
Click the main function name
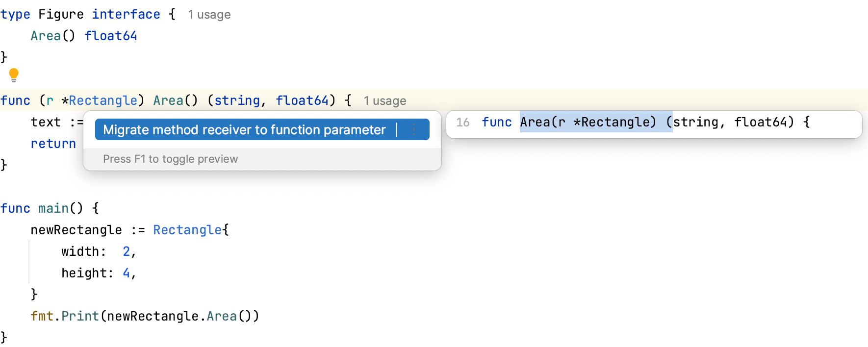[x=53, y=209]
